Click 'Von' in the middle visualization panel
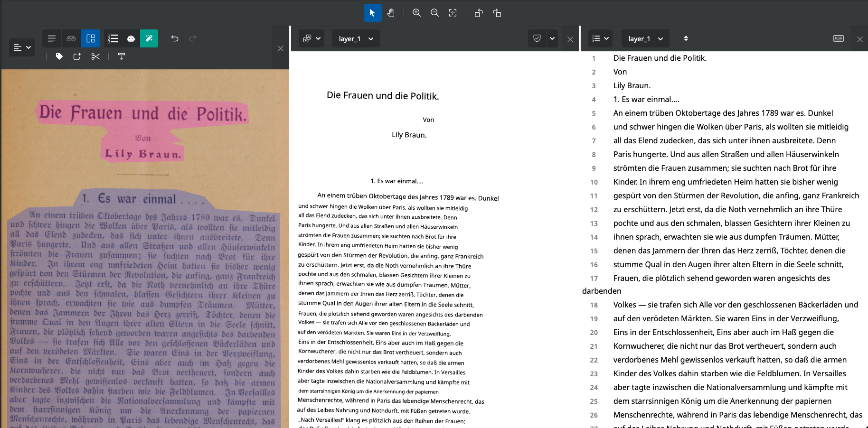The width and height of the screenshot is (868, 428). [428, 120]
